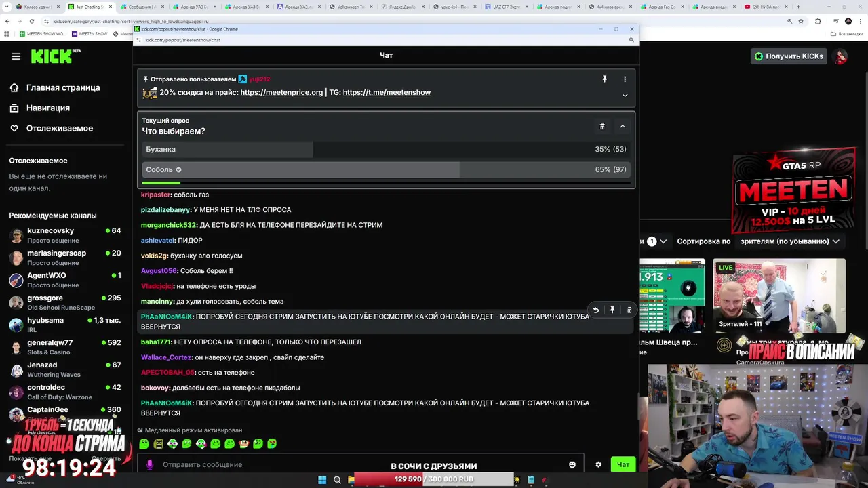Screen dimensions: 868x488
Task: Click the fourth emote in the row
Action: (186, 444)
